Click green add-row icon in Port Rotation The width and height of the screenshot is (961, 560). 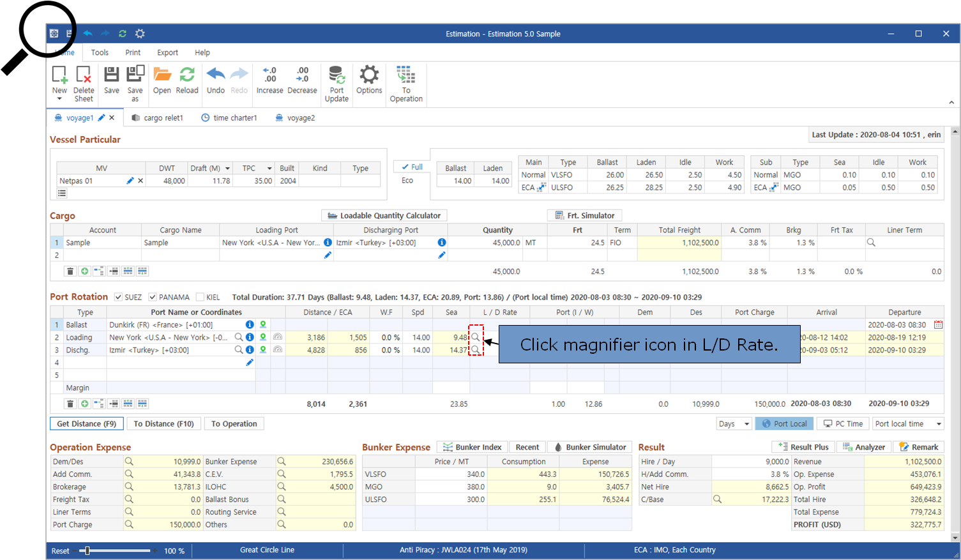(x=85, y=404)
